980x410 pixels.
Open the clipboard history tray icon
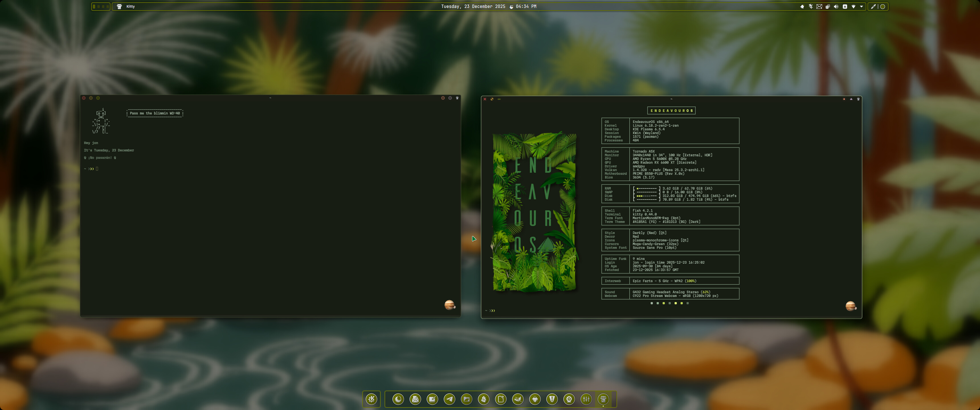click(828, 7)
